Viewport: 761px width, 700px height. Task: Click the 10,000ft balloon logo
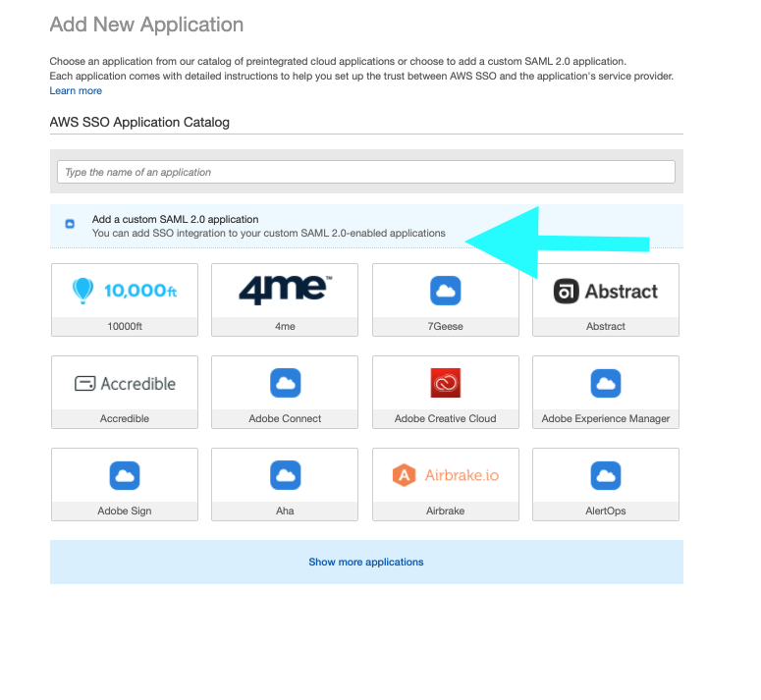125,291
